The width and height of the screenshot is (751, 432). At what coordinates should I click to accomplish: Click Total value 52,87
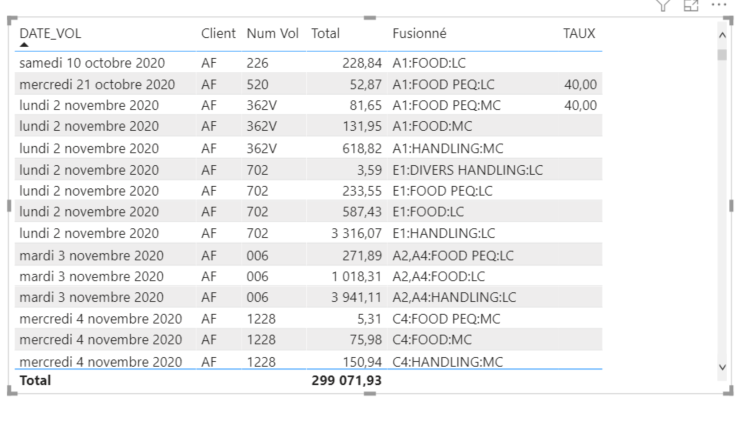(365, 85)
